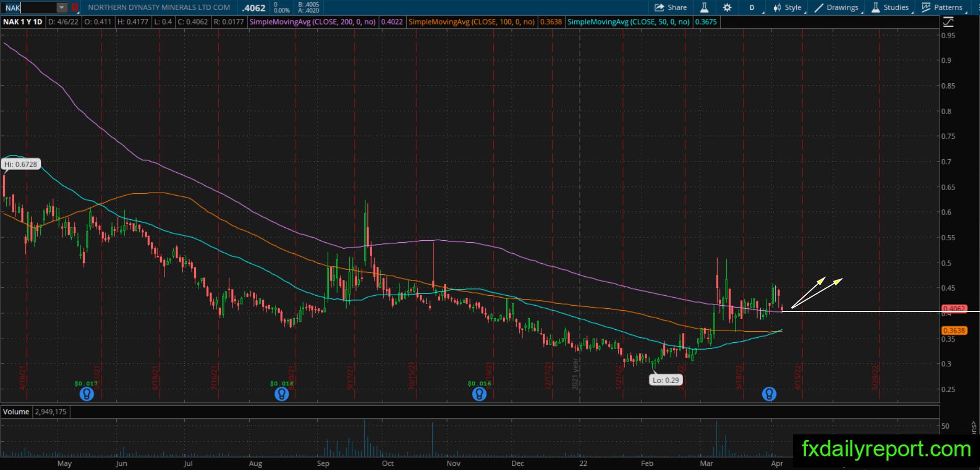Screen dimensions: 980x470
Task: Click the bid price B: .4005
Action: tap(308, 4)
